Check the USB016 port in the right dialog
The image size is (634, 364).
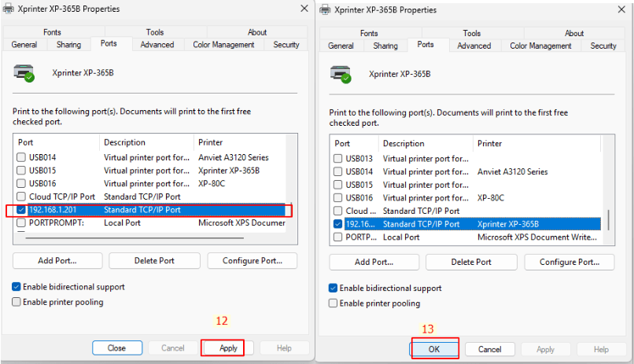click(337, 198)
